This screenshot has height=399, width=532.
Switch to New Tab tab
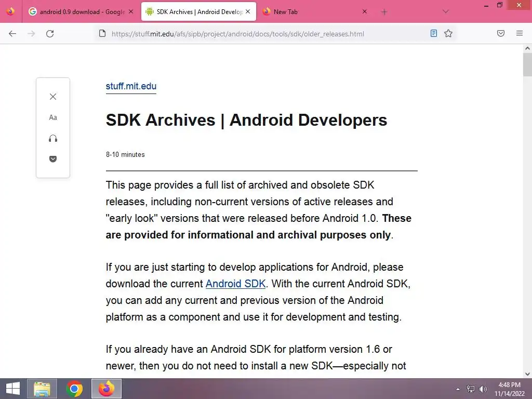[x=314, y=12]
